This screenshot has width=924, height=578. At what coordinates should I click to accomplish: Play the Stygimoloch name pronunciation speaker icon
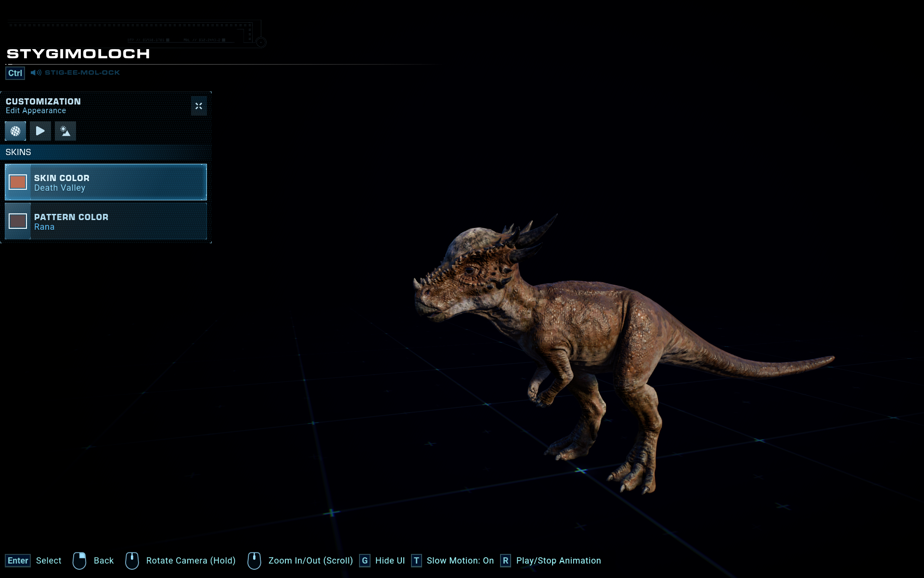click(x=36, y=73)
